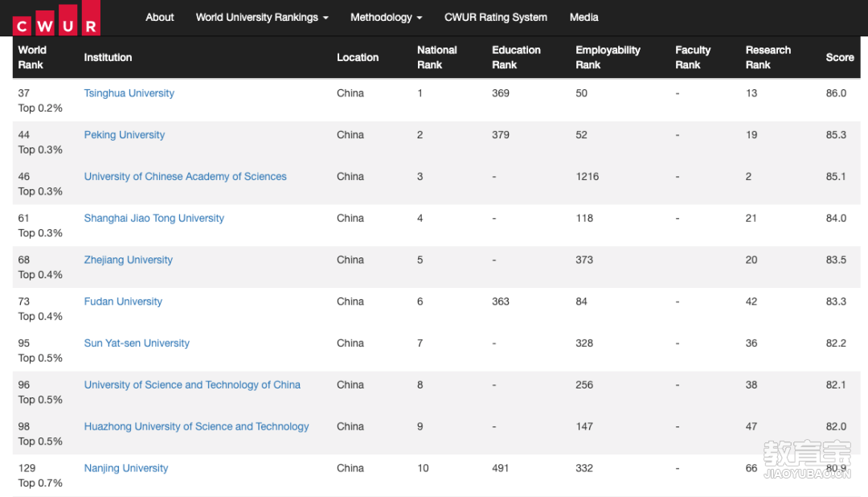868x497 pixels.
Task: Click the Faculty Rank column header
Action: 693,57
